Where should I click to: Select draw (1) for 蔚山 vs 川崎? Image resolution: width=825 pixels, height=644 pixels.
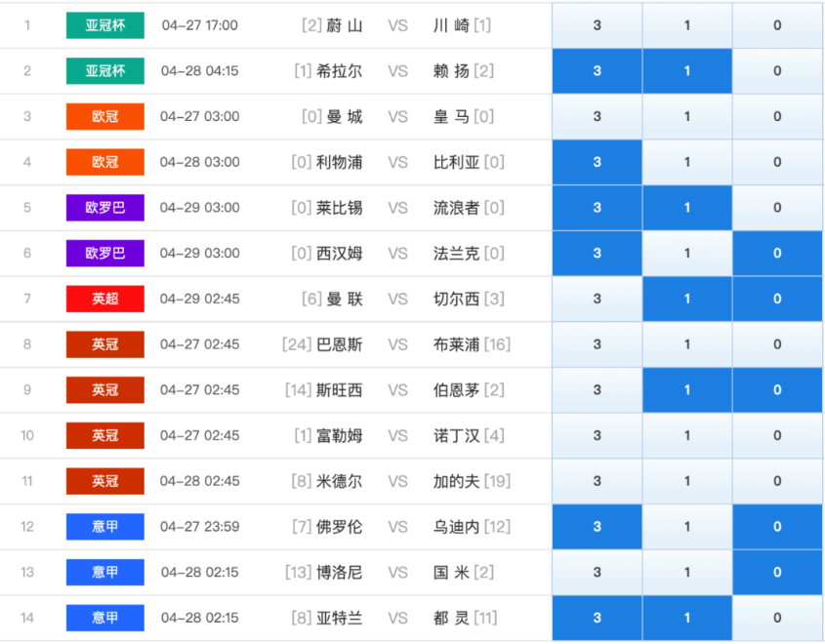pos(687,25)
